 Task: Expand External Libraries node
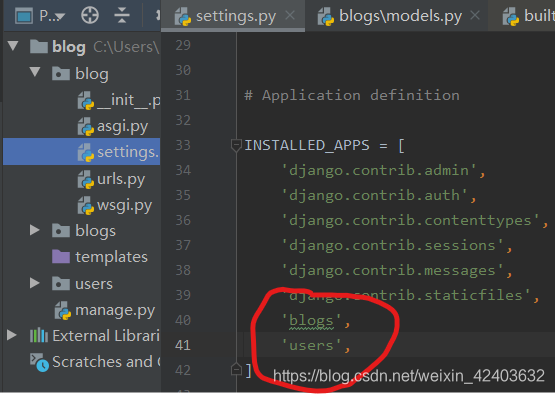pos(12,335)
